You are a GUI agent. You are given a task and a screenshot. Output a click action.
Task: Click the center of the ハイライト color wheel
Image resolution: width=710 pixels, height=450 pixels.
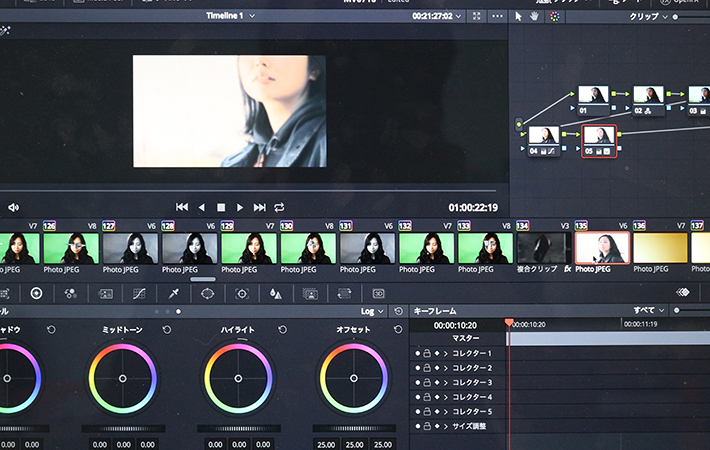click(x=238, y=378)
